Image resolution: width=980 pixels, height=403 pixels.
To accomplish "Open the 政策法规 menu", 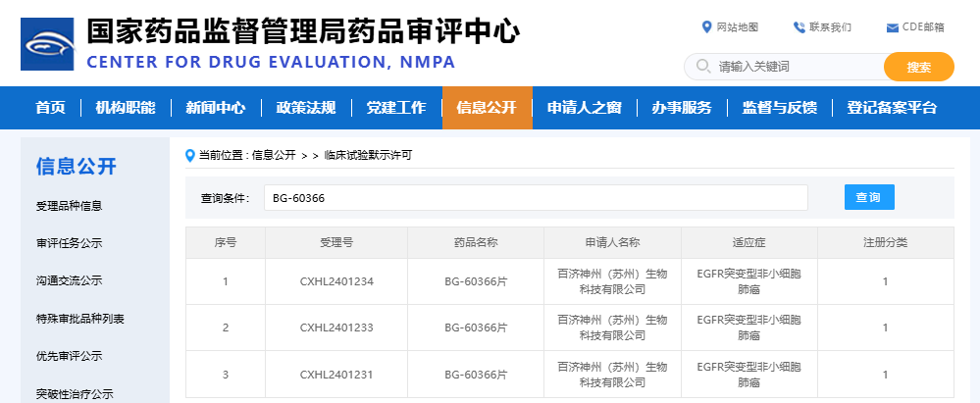I will pyautogui.click(x=306, y=108).
